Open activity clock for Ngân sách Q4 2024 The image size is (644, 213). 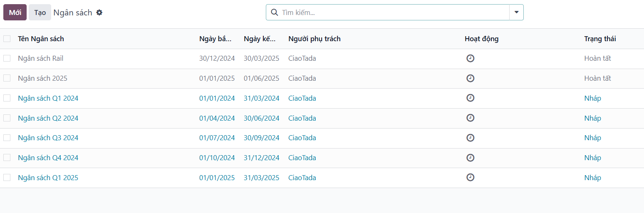[470, 158]
